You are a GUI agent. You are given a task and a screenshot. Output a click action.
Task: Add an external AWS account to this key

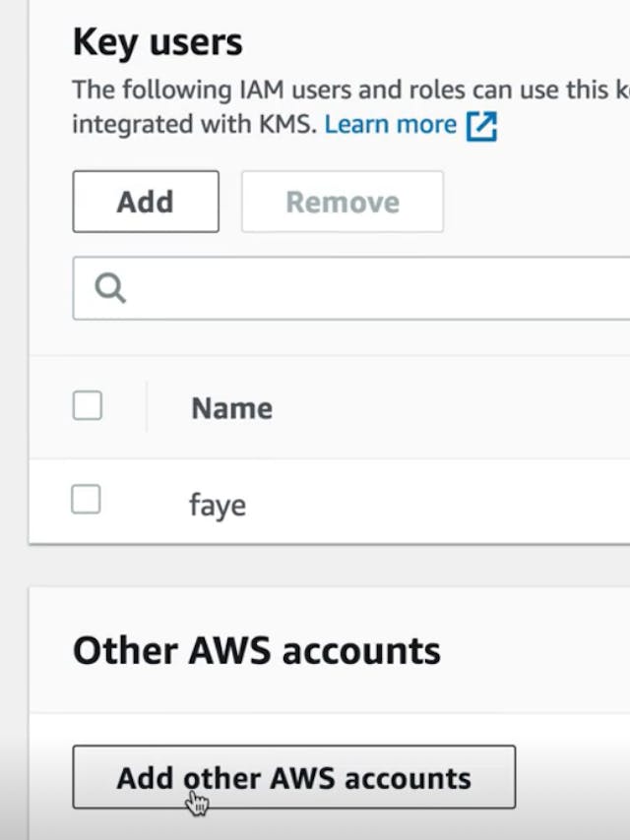point(294,777)
